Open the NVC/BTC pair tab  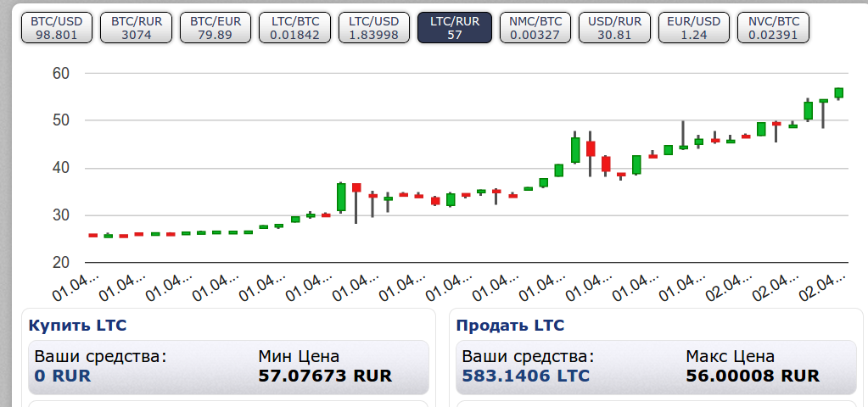coord(773,28)
